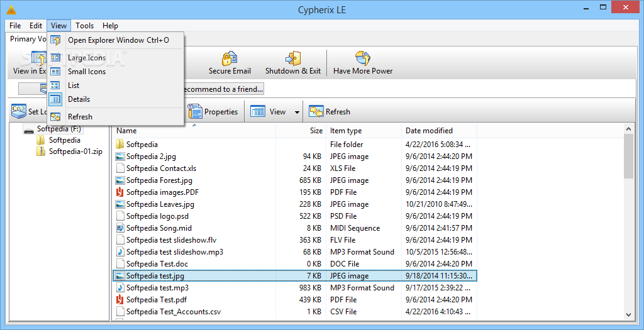Select Softpedia folder in tree pane

[65, 140]
